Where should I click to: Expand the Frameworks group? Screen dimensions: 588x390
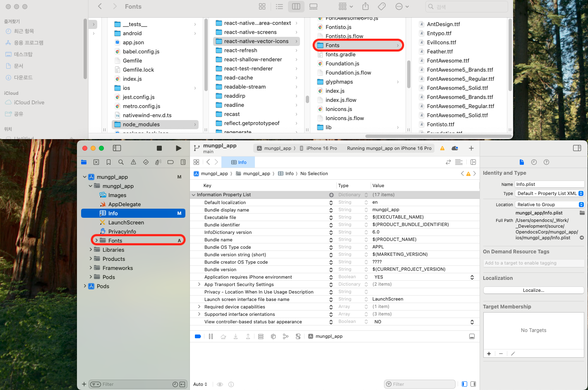pyautogui.click(x=91, y=268)
